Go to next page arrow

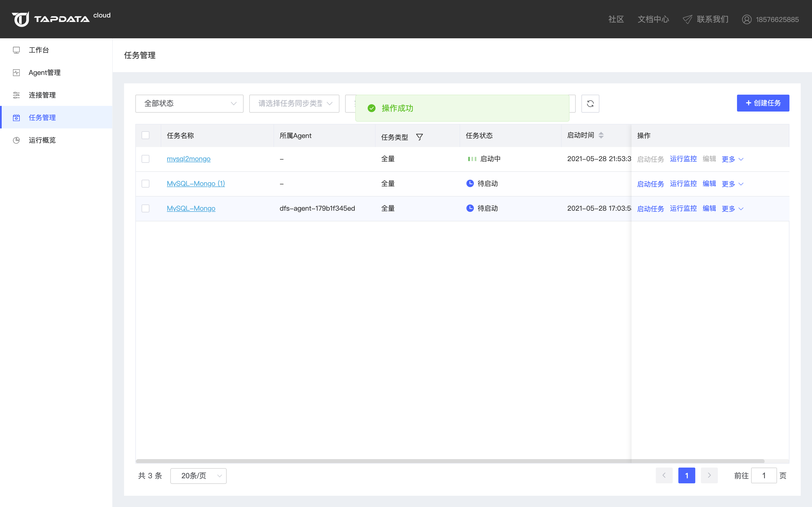click(709, 475)
